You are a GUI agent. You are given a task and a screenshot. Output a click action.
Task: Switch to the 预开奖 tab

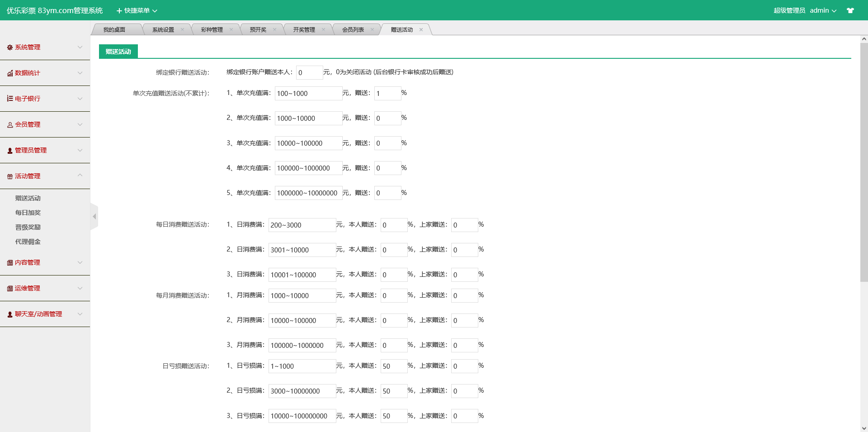[258, 29]
